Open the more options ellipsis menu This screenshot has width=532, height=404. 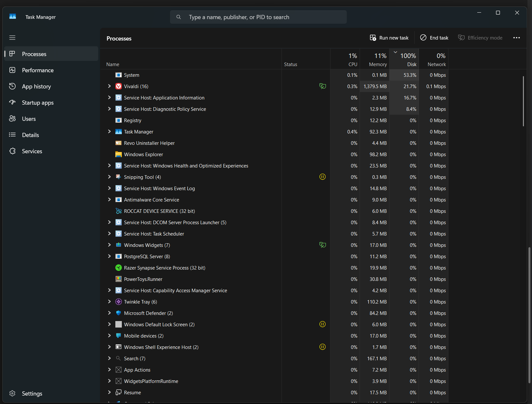[x=516, y=38]
